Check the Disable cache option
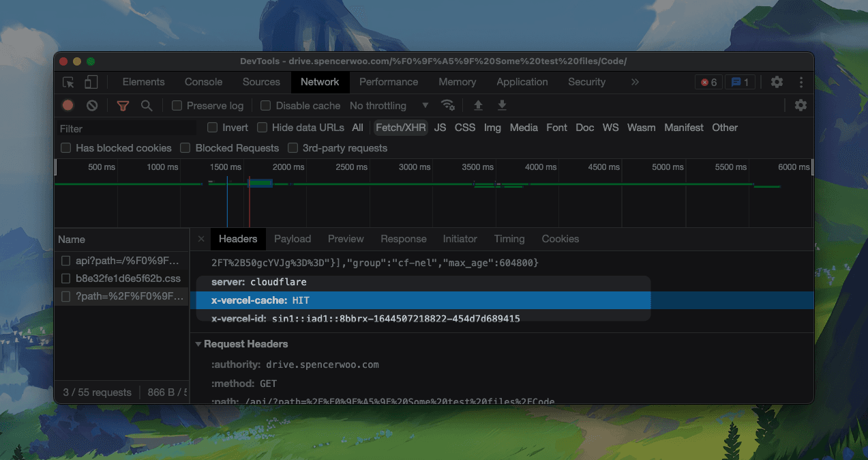Screen dimensions: 868x460 [x=266, y=106]
